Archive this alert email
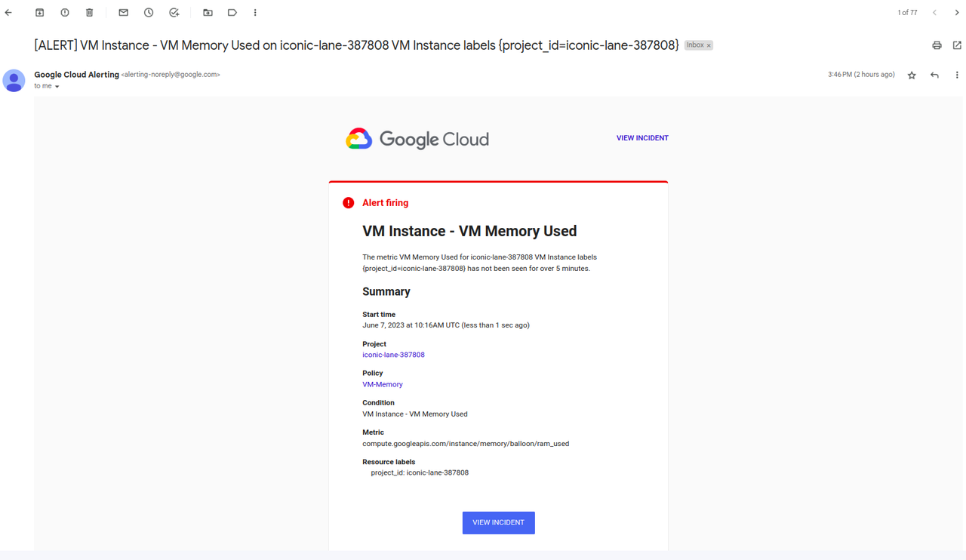 (x=40, y=13)
